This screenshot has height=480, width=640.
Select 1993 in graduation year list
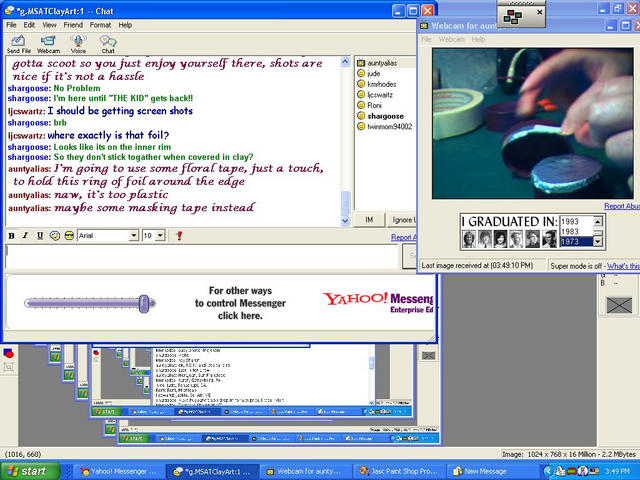(577, 221)
